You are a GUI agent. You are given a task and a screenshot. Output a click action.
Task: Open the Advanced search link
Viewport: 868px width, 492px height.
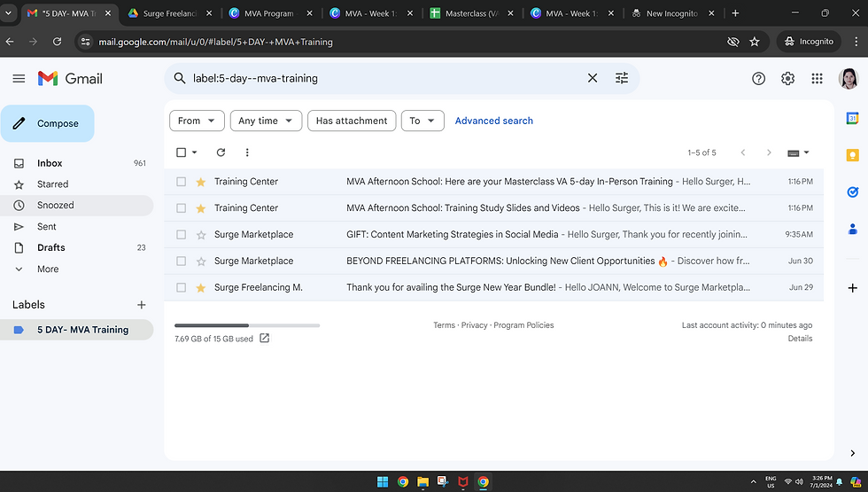(494, 121)
